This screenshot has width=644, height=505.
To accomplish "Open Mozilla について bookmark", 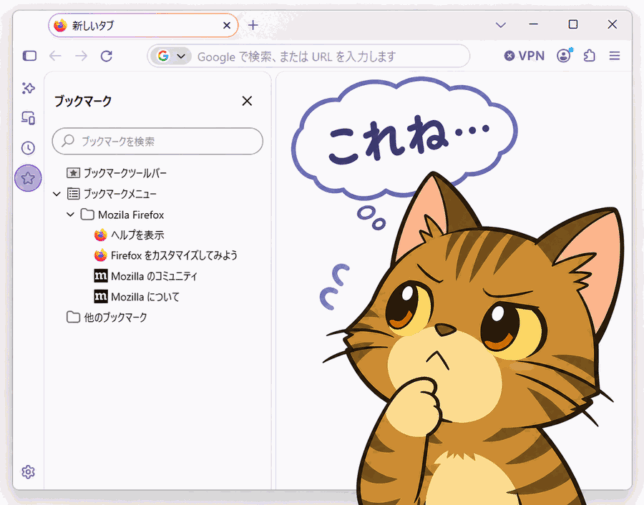I will pos(137,296).
